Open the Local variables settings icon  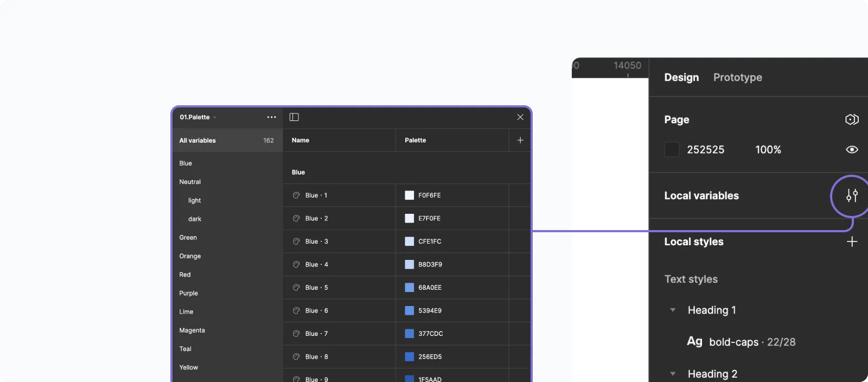click(852, 195)
